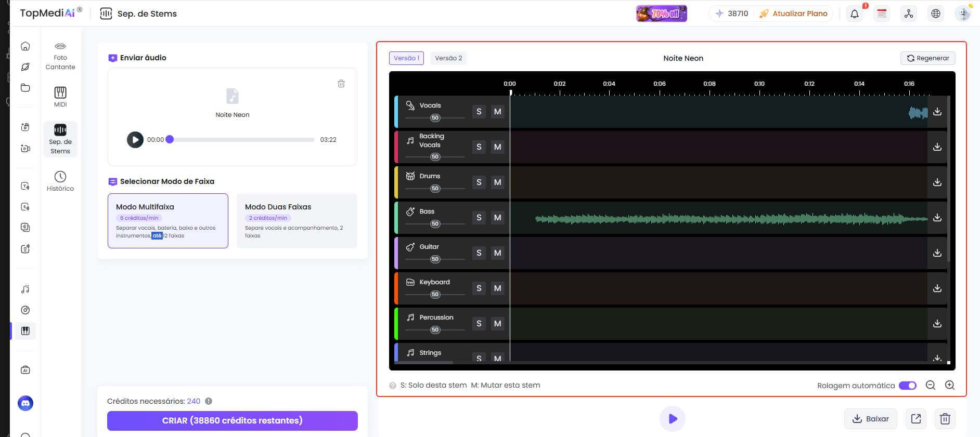The width and height of the screenshot is (980, 437).
Task: Open the MIDI tool in sidebar
Action: point(60,97)
